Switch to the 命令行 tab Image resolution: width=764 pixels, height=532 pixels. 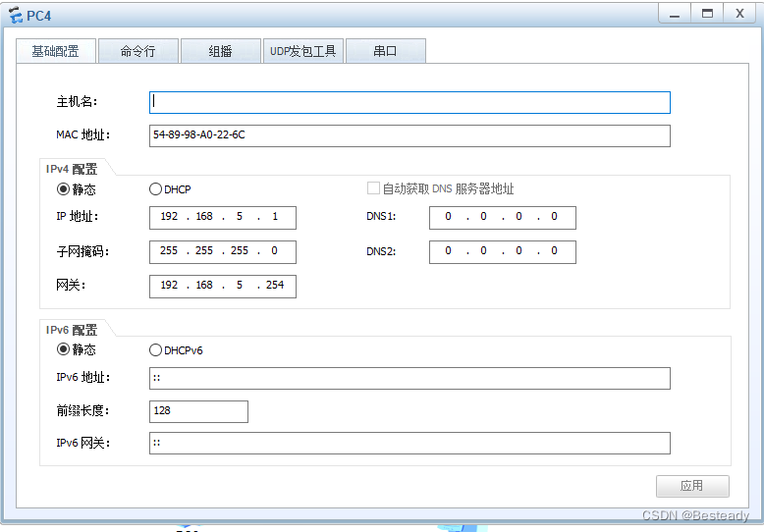point(137,51)
